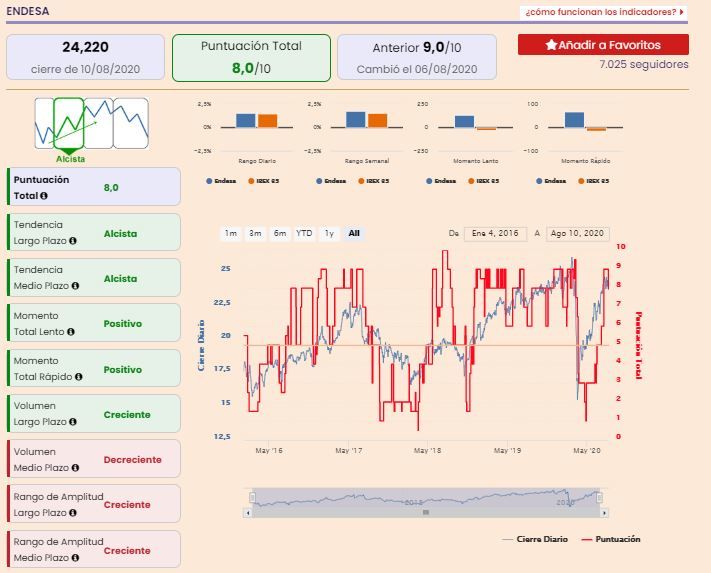Screen dimensions: 711x573
Task: Select the 6m chart range
Action: [x=280, y=233]
